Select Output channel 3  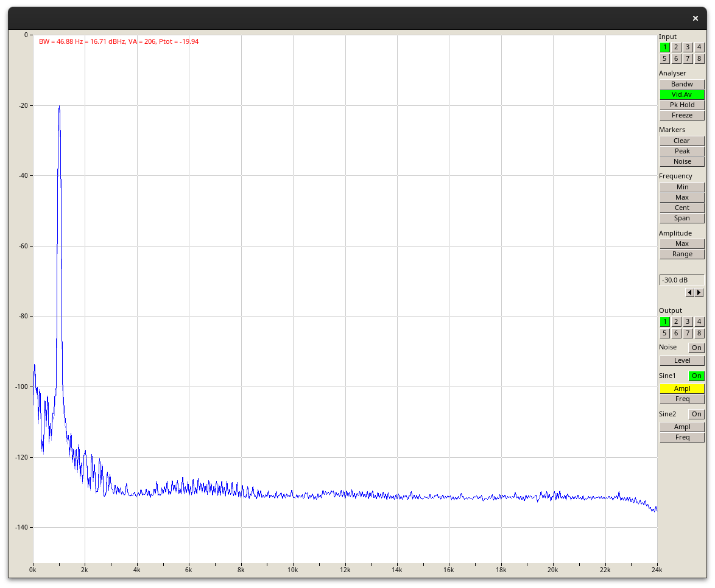pos(688,322)
